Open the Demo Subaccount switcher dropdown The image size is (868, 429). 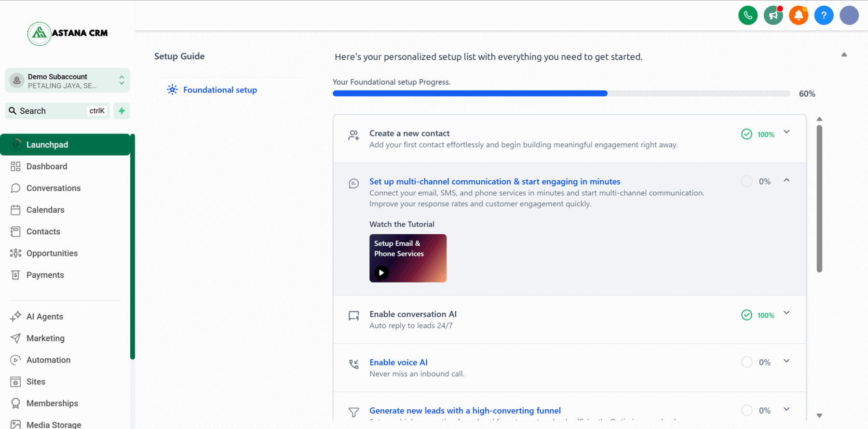click(x=68, y=80)
